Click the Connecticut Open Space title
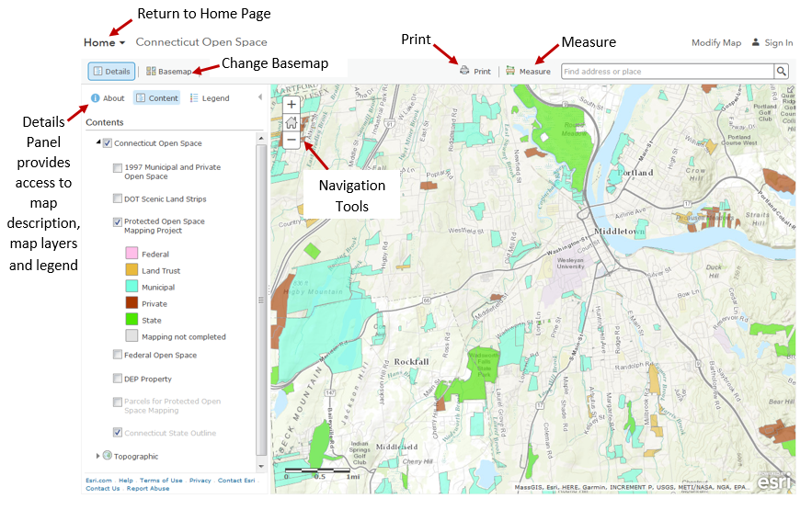The image size is (812, 510). coord(201,42)
